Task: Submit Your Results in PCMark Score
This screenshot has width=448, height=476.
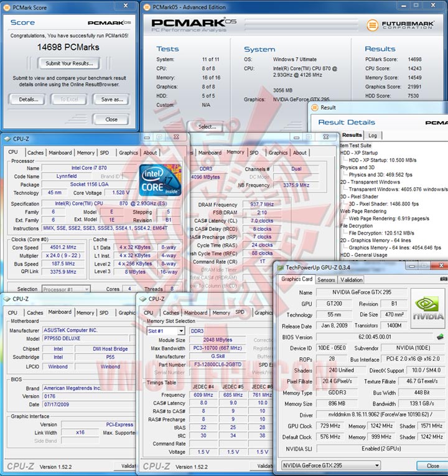Action: point(69,63)
